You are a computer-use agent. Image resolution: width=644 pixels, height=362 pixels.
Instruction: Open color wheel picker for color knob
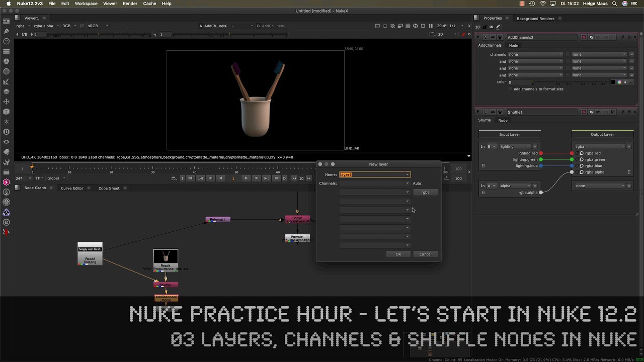(619, 82)
